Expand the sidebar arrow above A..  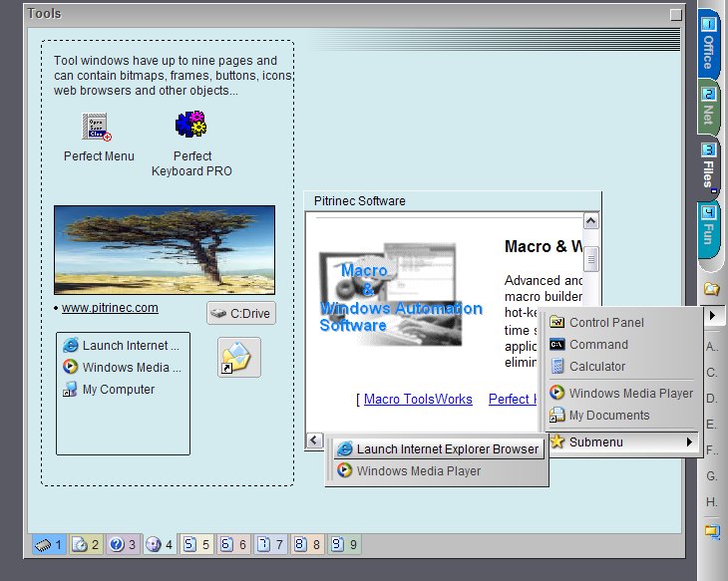[713, 316]
